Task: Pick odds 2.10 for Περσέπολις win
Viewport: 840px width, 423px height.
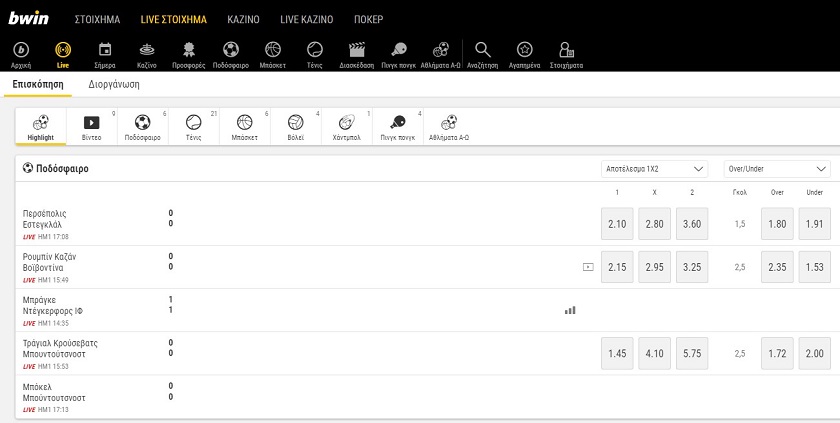Action: tap(617, 224)
